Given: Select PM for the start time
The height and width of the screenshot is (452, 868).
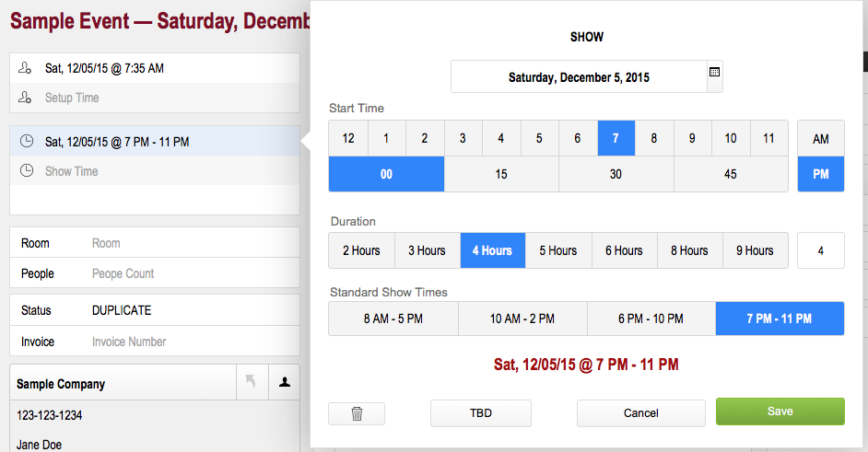Looking at the screenshot, I should 821,174.
